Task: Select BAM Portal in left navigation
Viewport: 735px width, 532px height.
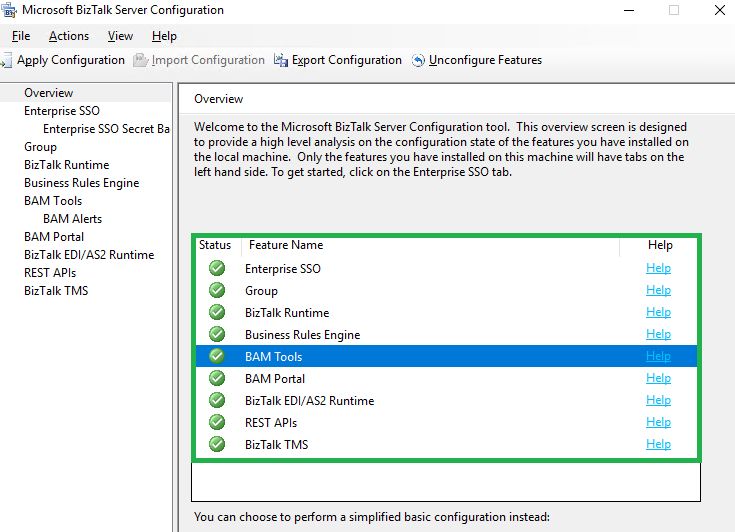Action: pyautogui.click(x=54, y=237)
